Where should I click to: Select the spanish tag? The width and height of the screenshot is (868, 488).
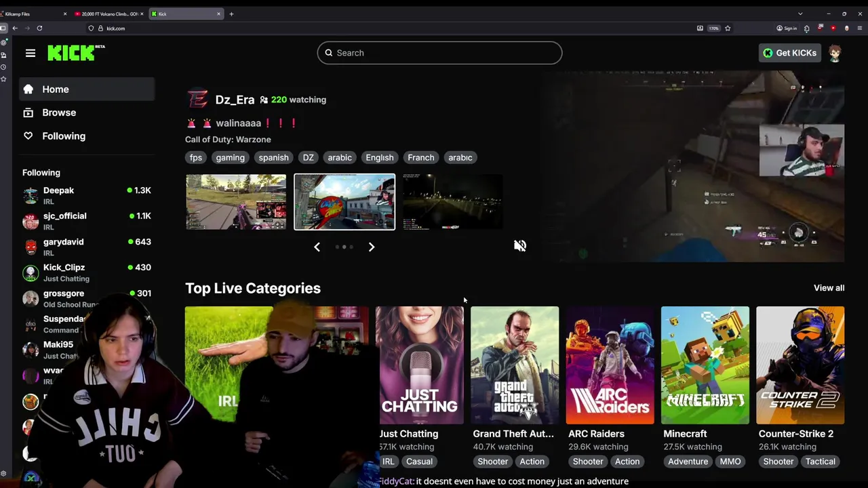point(273,157)
